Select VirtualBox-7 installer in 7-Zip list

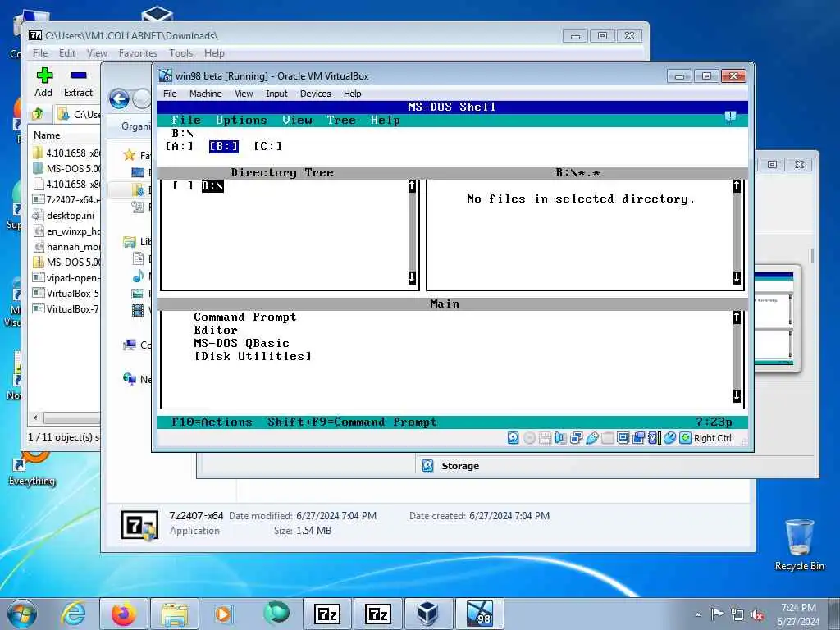66,308
